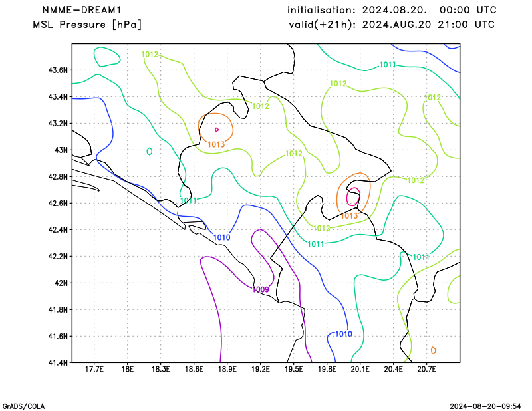Click the 42.4N latitude label
The width and height of the screenshot is (532, 411).
tap(58, 229)
